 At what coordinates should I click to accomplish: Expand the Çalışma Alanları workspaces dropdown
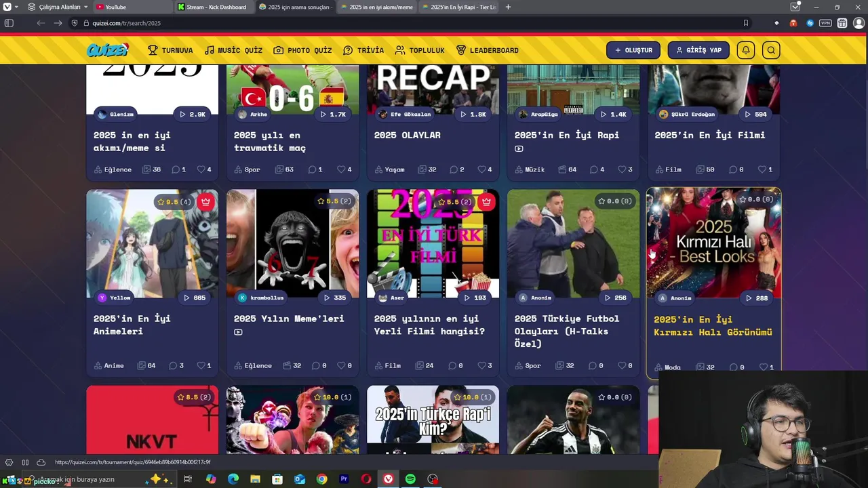click(x=58, y=7)
